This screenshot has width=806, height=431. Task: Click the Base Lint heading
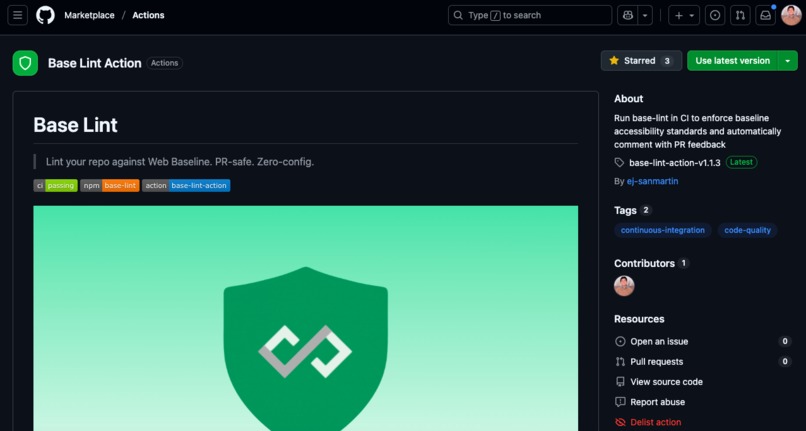[x=76, y=125]
